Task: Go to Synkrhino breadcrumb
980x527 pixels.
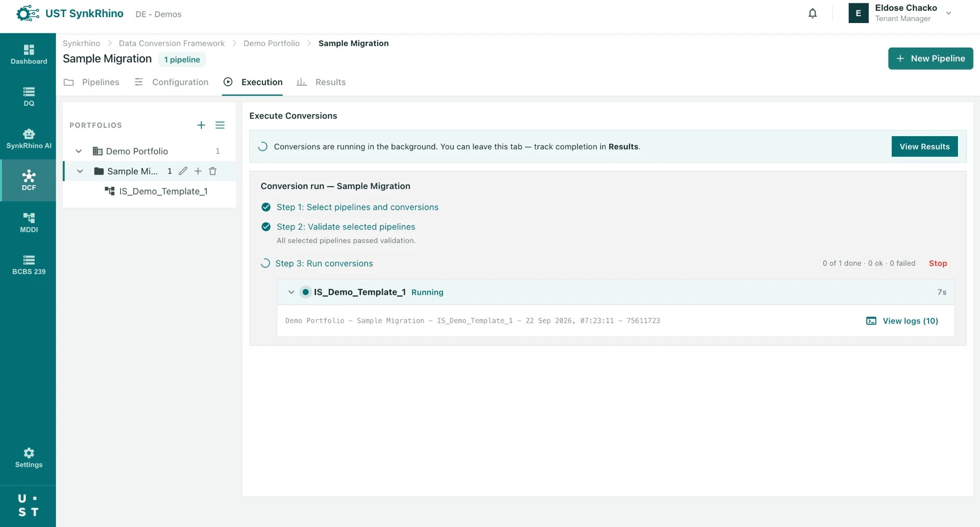Action: coord(81,43)
